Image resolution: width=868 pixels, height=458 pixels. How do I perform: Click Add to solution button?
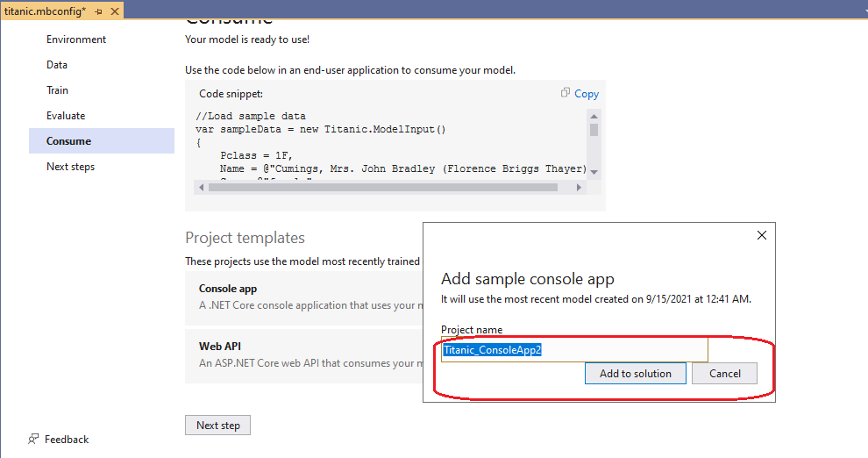pos(636,373)
